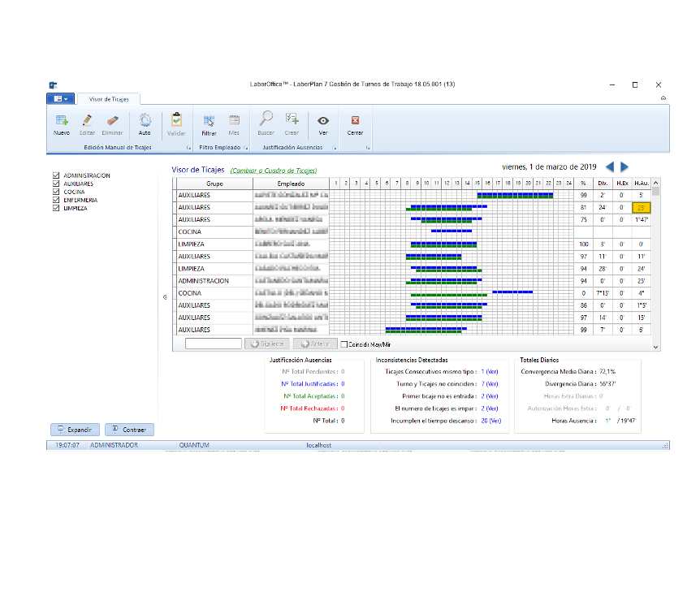
Task: Click the Expandir button
Action: click(x=75, y=430)
